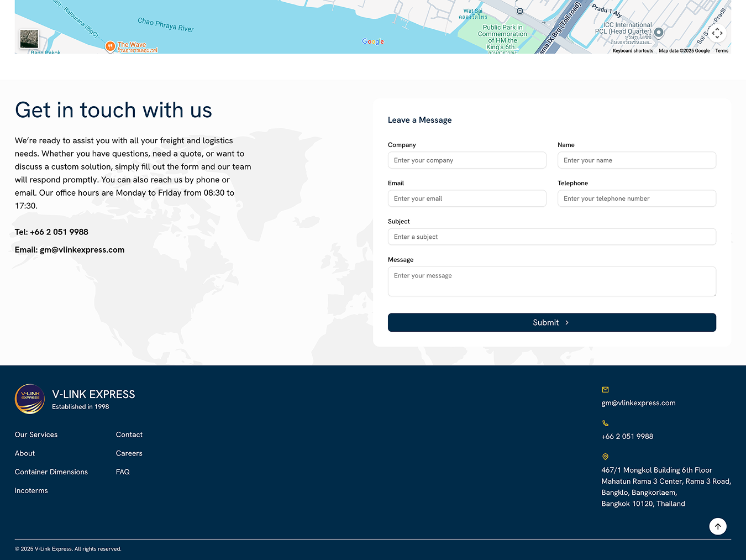Open the Careers footer link
Viewport: 746px width, 560px height.
pos(129,453)
